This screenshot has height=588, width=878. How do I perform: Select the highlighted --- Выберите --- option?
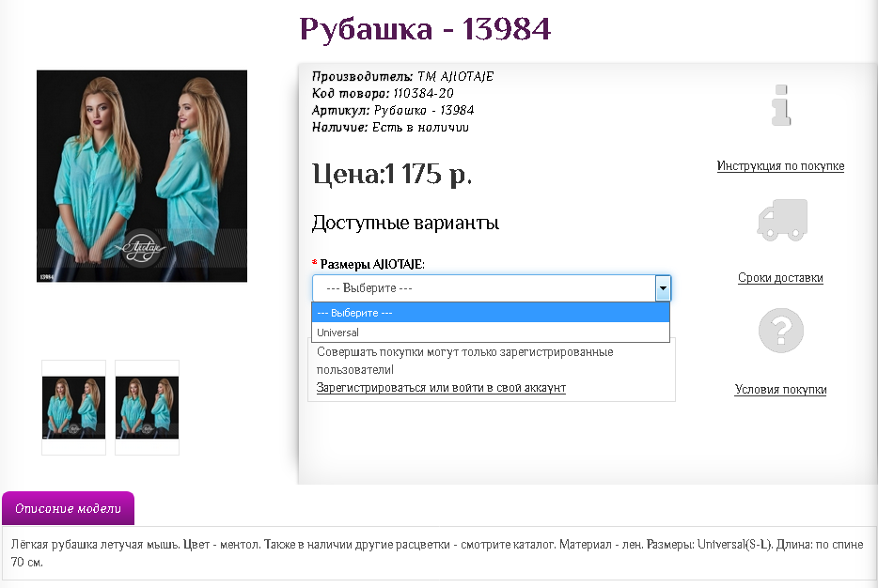click(491, 313)
